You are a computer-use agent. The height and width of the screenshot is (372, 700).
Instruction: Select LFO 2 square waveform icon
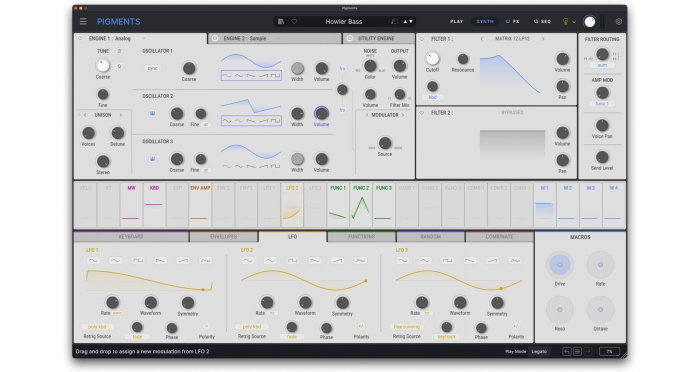(292, 260)
